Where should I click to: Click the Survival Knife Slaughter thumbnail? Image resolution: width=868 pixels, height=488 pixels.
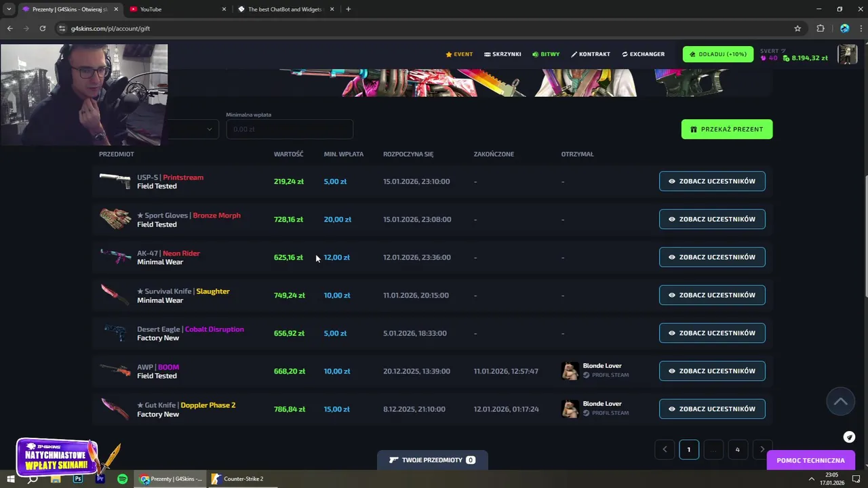pyautogui.click(x=115, y=295)
